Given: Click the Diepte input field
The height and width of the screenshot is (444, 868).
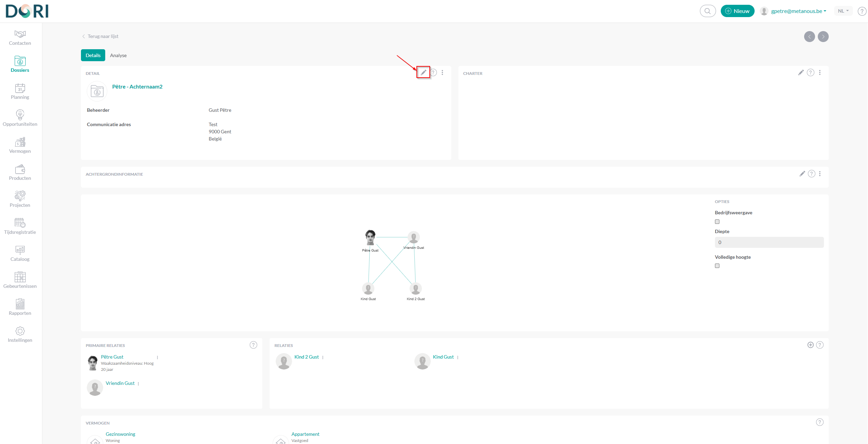Looking at the screenshot, I should pos(769,242).
